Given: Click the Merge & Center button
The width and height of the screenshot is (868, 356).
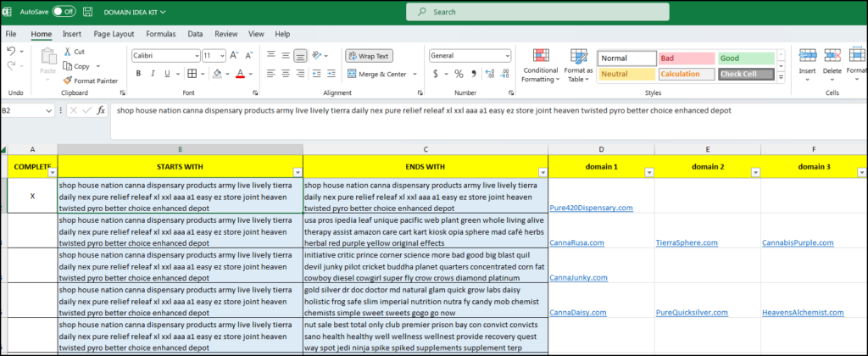Looking at the screenshot, I should (x=376, y=75).
